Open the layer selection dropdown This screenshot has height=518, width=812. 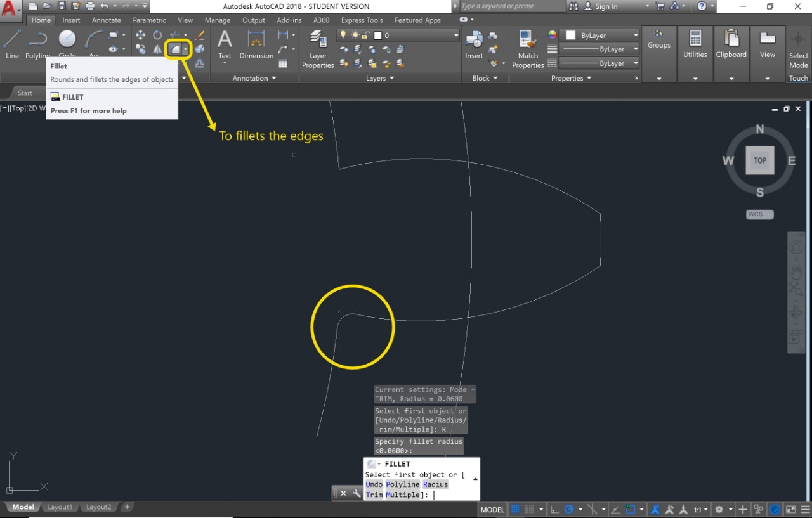[398, 36]
